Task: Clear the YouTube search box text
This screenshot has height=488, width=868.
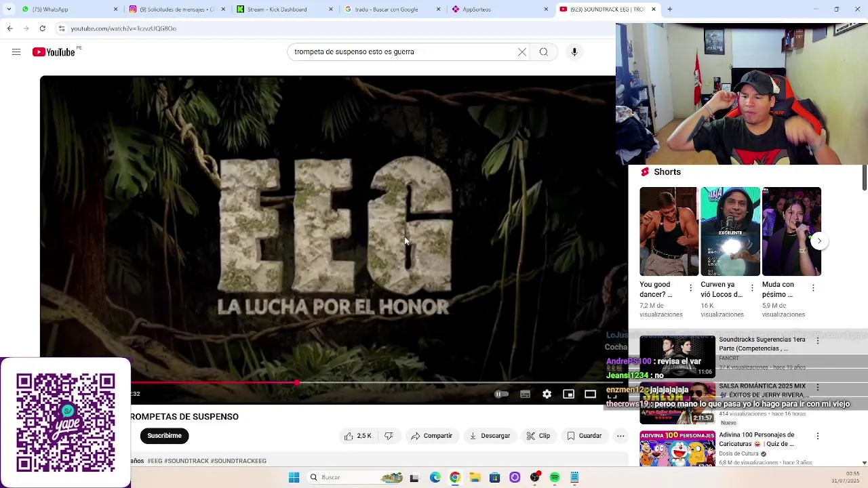Action: point(522,52)
